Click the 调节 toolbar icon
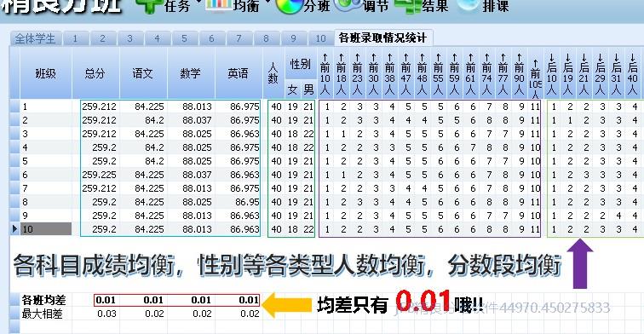 [x=348, y=5]
